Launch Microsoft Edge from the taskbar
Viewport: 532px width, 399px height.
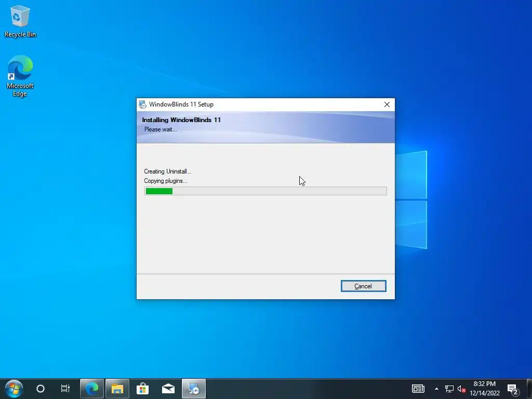[x=91, y=389]
